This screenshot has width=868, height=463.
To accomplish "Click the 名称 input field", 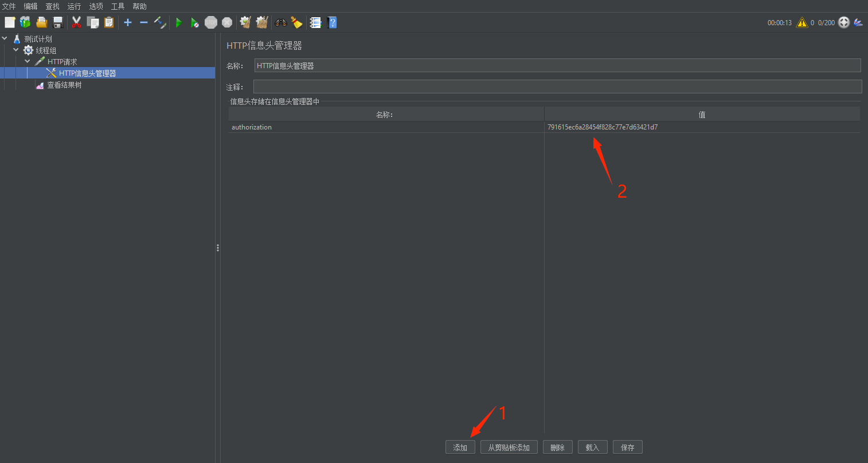I will (557, 65).
